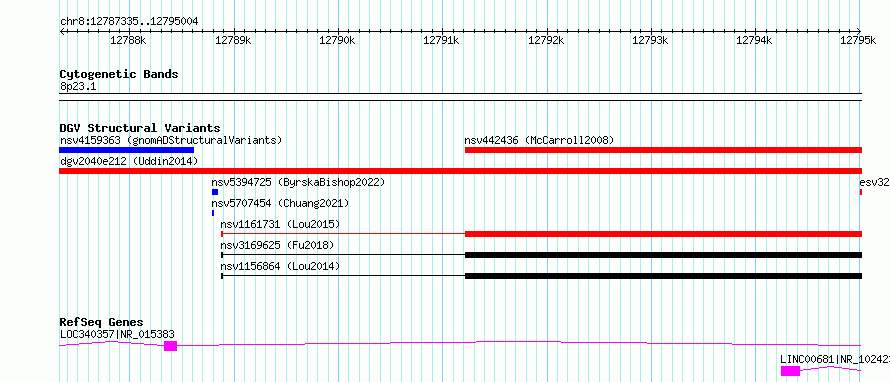Select the nsv1161731 (Lou2015) label
The height and width of the screenshot is (382, 890).
280,224
